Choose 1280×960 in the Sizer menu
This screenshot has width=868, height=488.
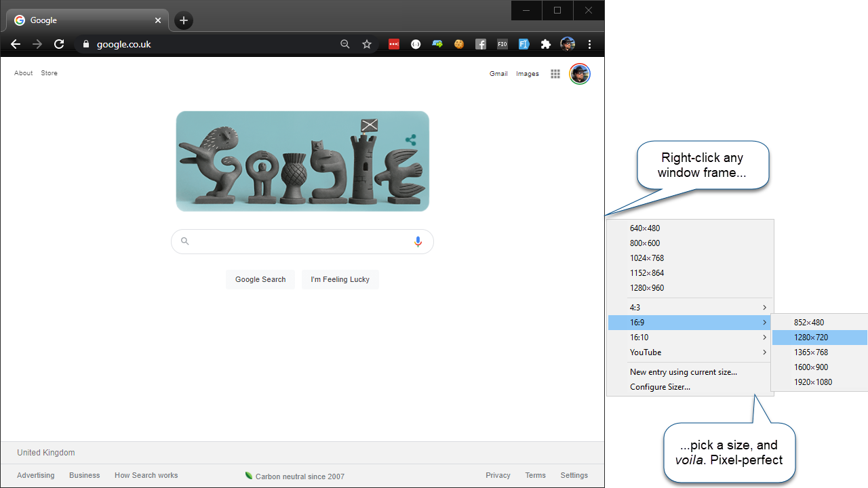(690, 288)
